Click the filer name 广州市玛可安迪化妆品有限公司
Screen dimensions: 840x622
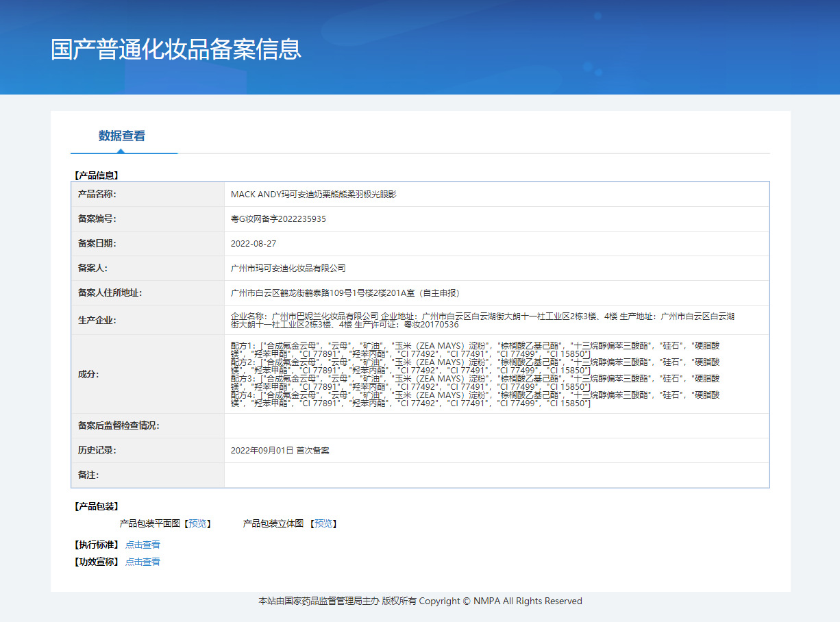tap(288, 268)
